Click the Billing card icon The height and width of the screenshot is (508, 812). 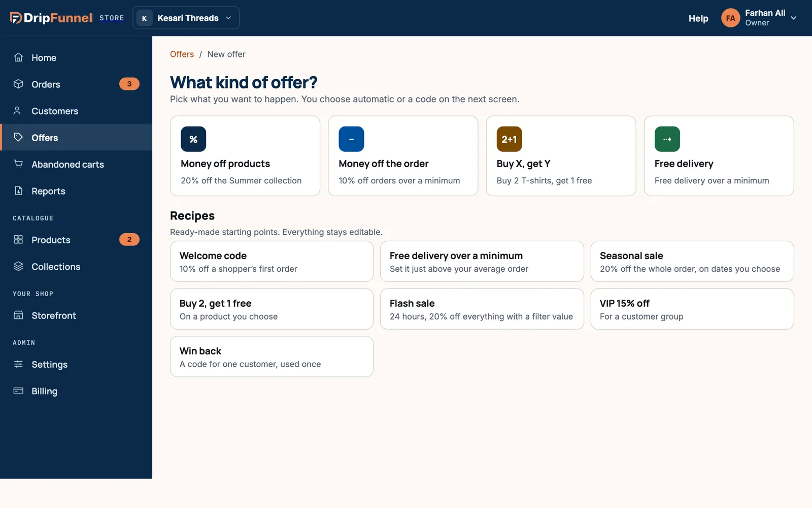pos(18,391)
